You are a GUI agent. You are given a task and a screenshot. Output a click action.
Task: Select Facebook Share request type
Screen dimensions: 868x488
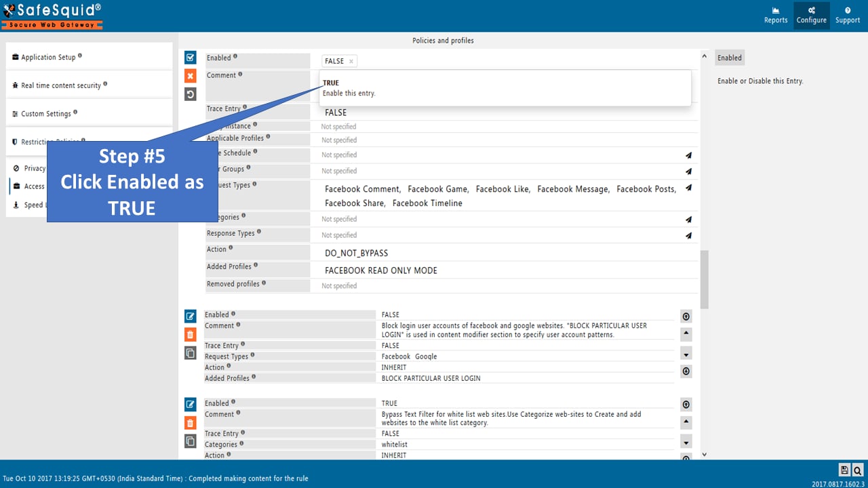(355, 203)
